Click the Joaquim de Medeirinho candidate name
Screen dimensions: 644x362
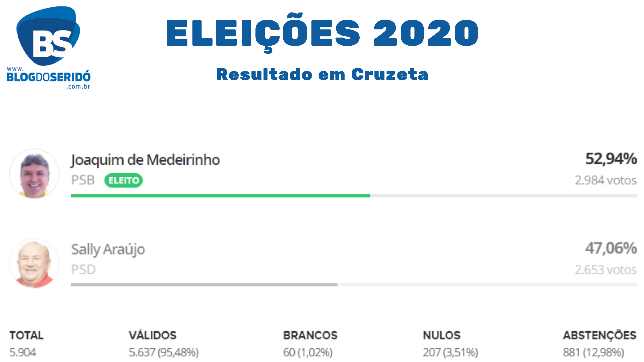pos(145,160)
